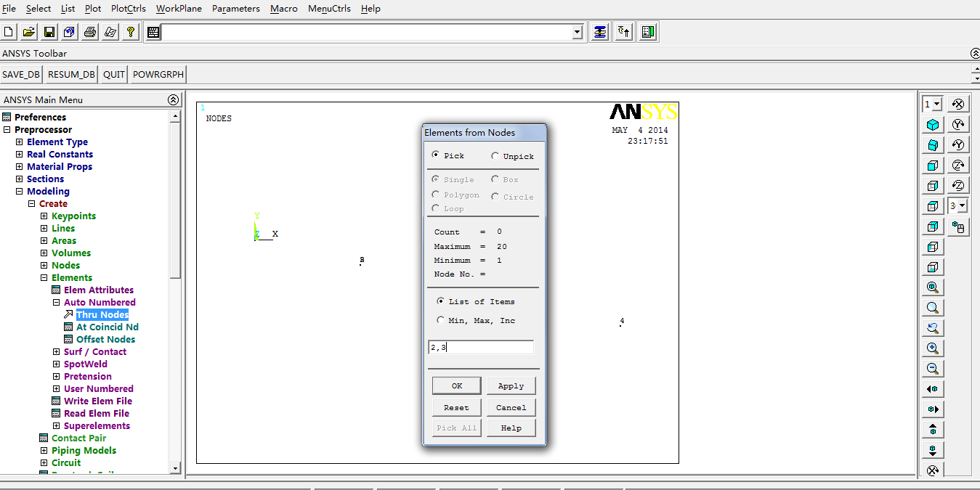
Task: Select the Min, Max, Inc radio button
Action: coord(440,319)
